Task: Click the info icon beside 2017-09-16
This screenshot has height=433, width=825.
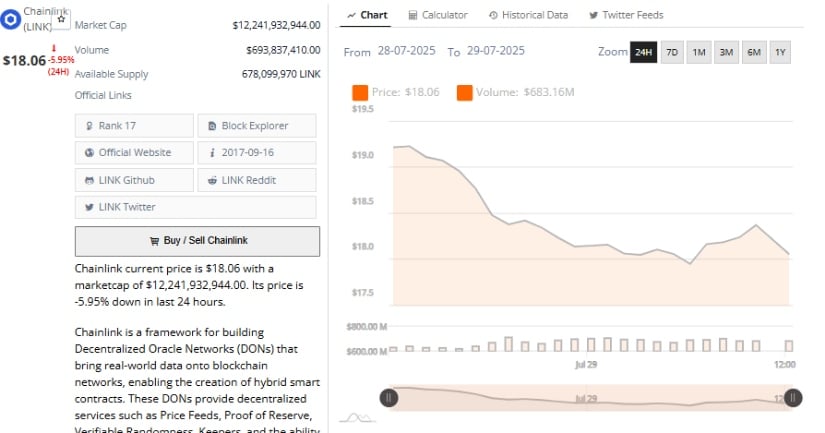Action: coord(212,153)
